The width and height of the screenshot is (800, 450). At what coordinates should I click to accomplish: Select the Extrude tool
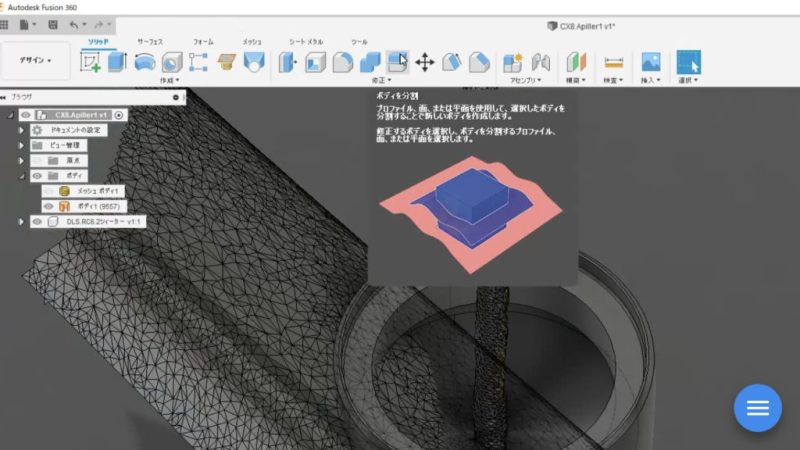117,62
